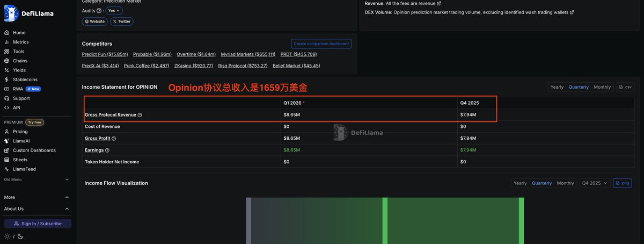This screenshot has width=644, height=244.
Task: Switch to dark theme moon icon
Action: 20,236
